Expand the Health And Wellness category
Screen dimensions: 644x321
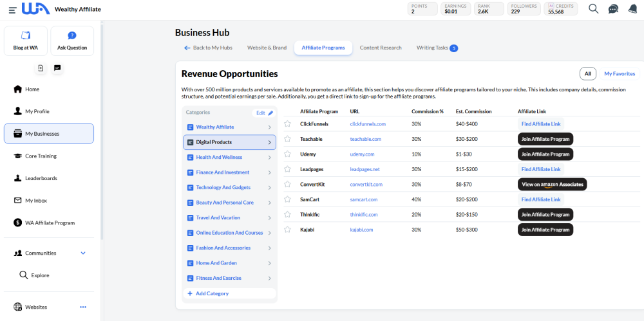(269, 158)
